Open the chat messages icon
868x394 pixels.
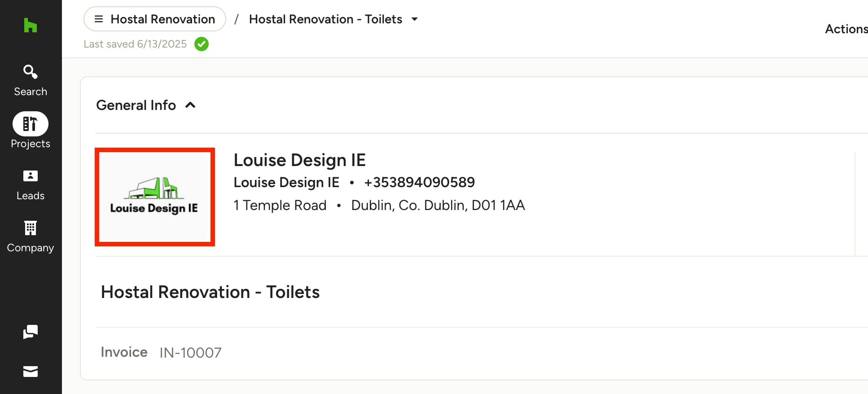pyautogui.click(x=31, y=332)
